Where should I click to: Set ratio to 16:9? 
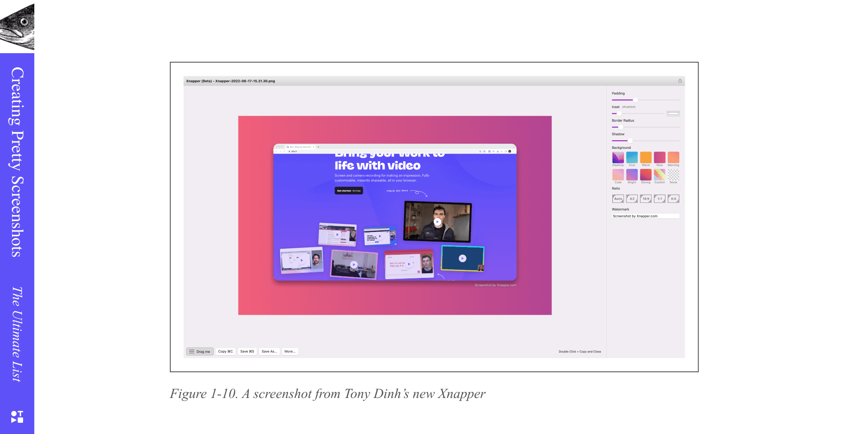coord(646,199)
